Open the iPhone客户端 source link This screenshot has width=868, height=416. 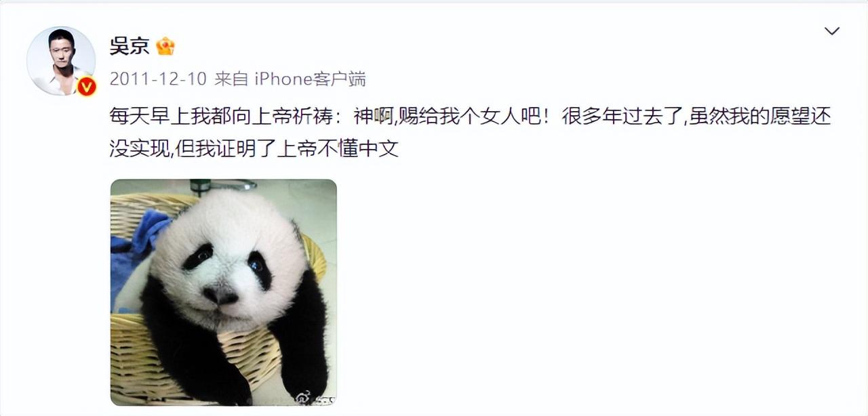coord(311,79)
